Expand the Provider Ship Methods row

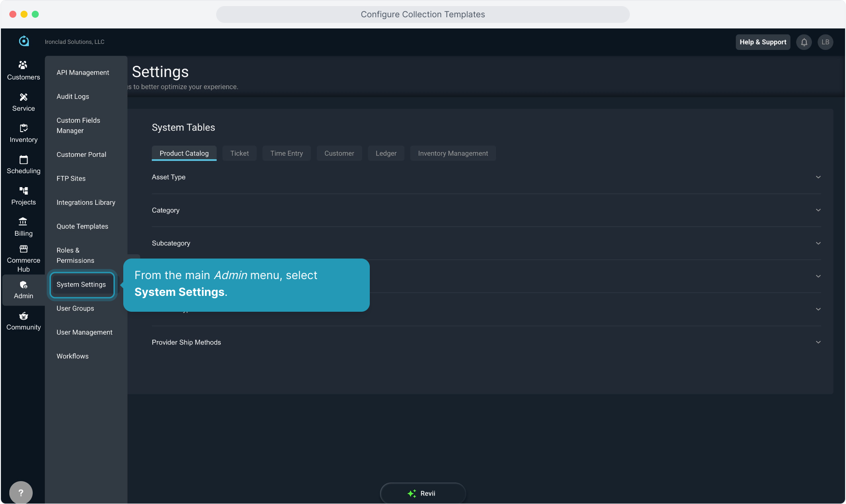pyautogui.click(x=818, y=343)
